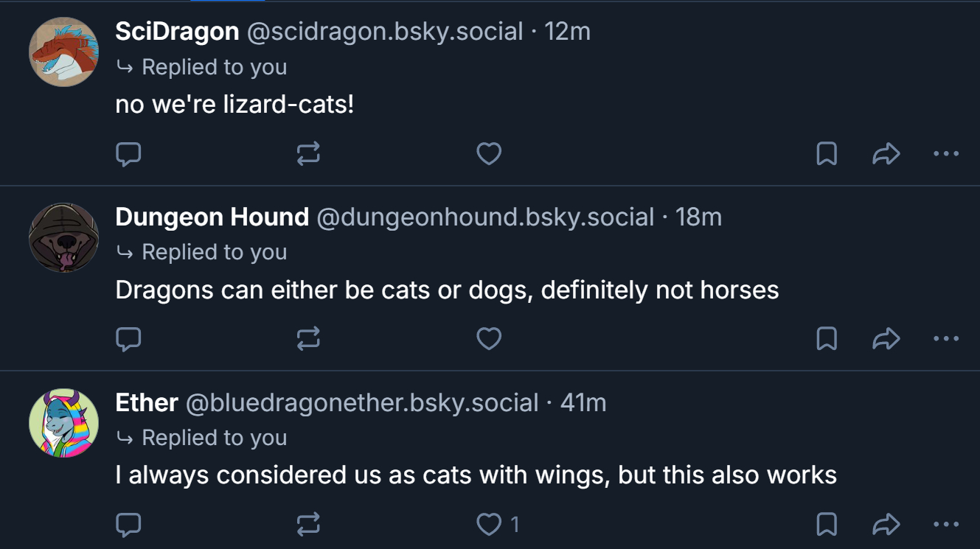Bookmark SciDragon's post
The image size is (980, 549).
[x=827, y=153]
